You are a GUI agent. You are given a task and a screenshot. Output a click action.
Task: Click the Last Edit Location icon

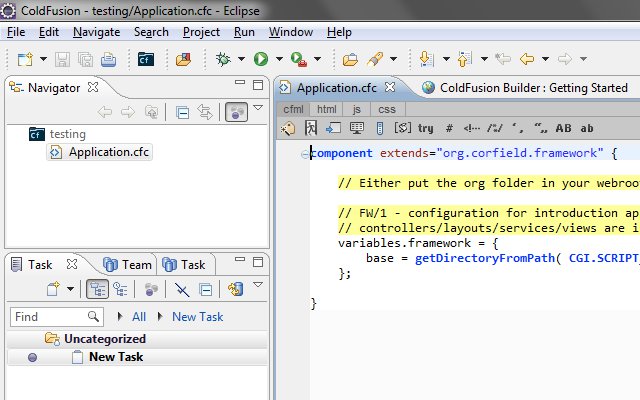pos(502,59)
